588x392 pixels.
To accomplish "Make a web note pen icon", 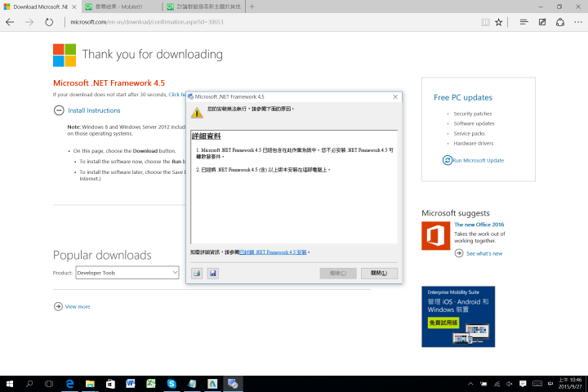I will click(542, 22).
